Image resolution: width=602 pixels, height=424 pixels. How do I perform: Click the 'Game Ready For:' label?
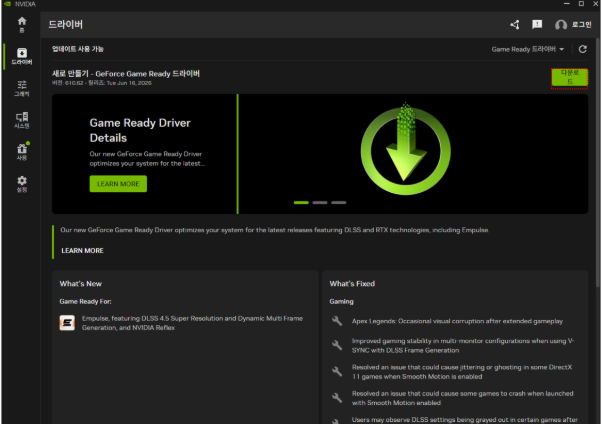coord(85,301)
